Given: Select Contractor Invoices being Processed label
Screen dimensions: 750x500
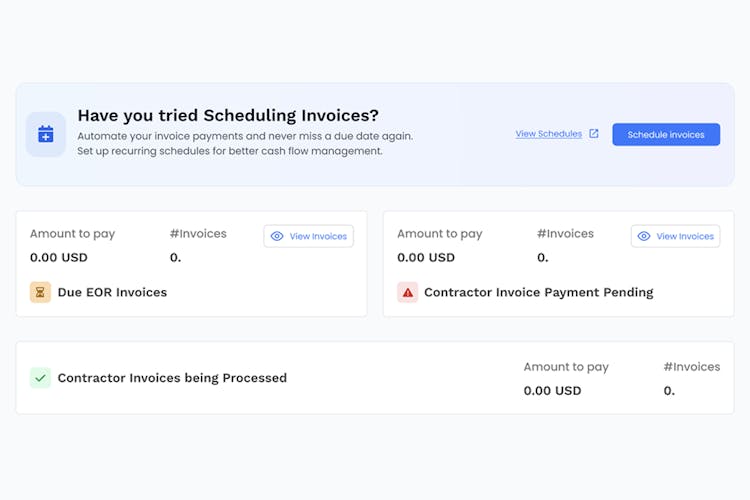Looking at the screenshot, I should [x=172, y=378].
